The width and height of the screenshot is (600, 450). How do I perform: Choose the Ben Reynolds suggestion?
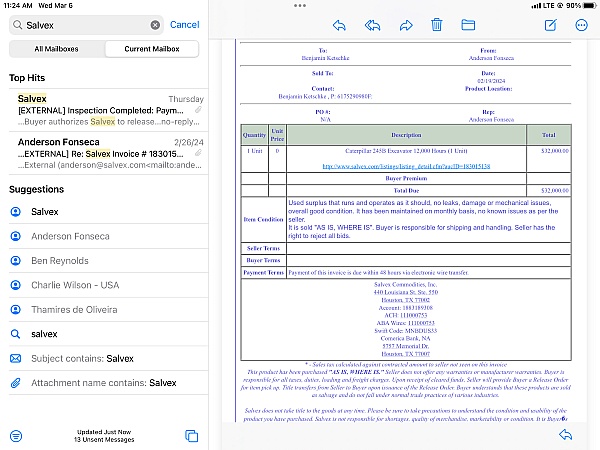(x=109, y=261)
